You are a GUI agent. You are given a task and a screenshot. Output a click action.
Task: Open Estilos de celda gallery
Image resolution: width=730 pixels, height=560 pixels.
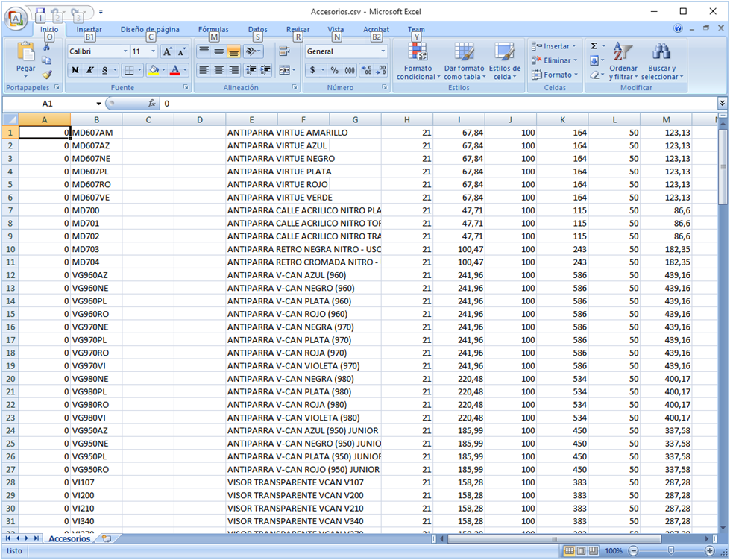pyautogui.click(x=505, y=61)
